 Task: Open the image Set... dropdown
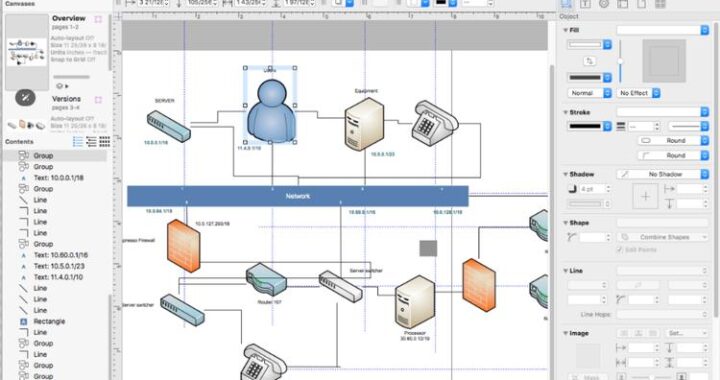coord(686,333)
